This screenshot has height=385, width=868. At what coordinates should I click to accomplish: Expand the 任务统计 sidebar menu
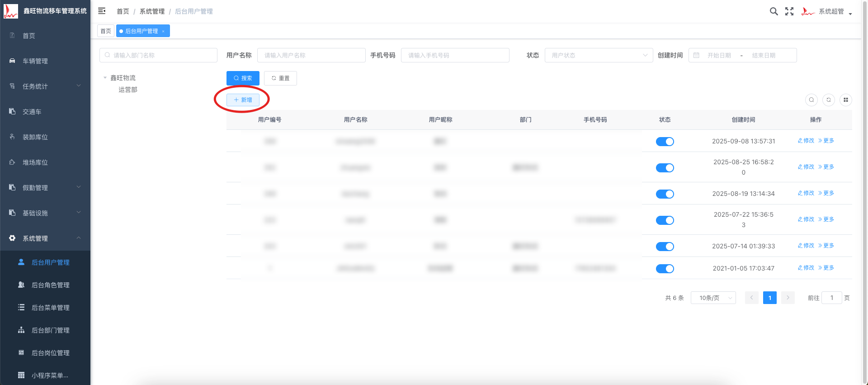45,86
